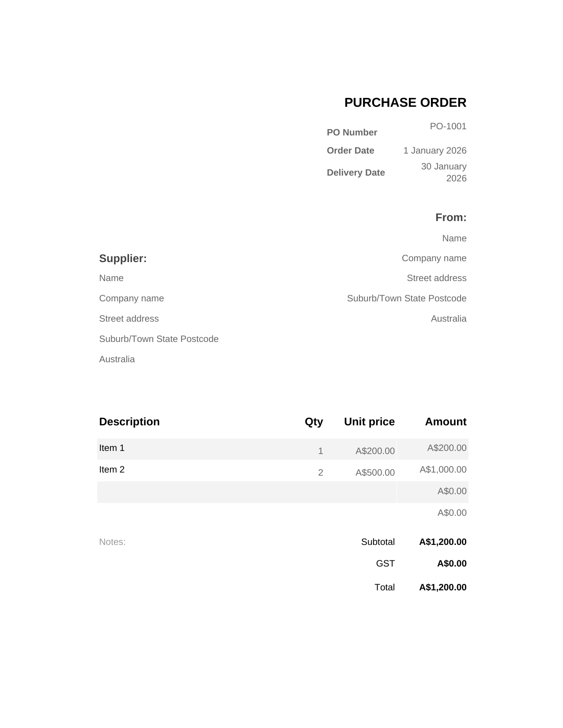Click Item 2 amount A$1,000.00
Screen dimensions: 563x728
coord(443,469)
